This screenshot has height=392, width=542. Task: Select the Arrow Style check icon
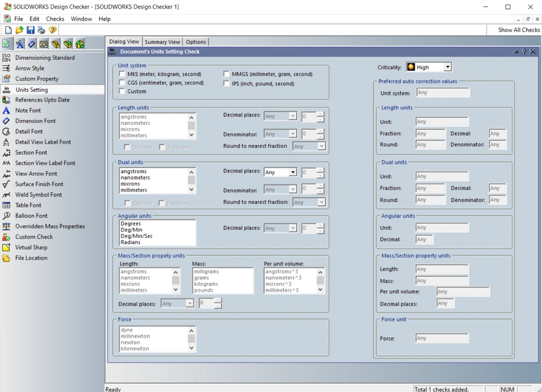click(6, 68)
